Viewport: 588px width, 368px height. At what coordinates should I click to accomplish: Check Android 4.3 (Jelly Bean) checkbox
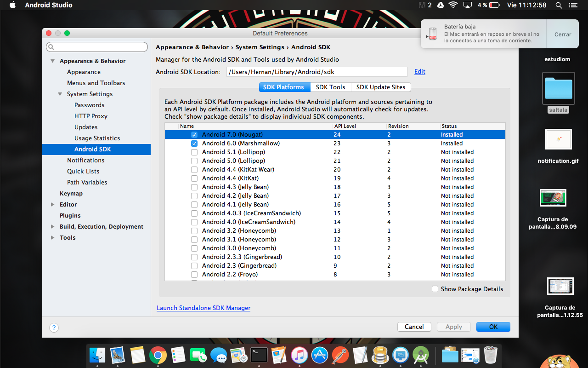coord(194,187)
